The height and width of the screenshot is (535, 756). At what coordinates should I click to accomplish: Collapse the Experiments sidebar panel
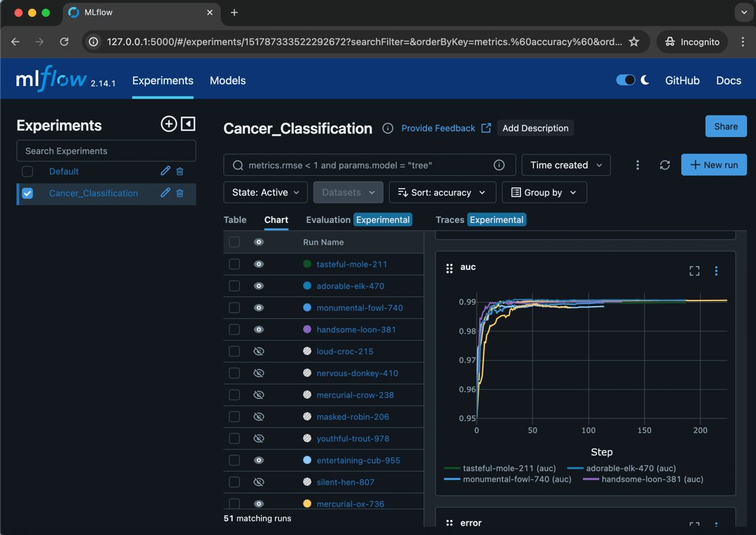(x=188, y=124)
